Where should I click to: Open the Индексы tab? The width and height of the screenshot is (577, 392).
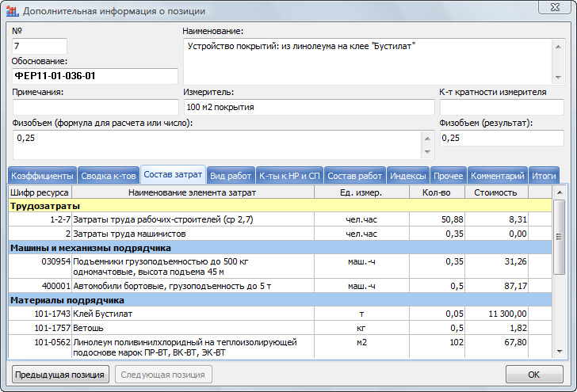click(x=409, y=176)
